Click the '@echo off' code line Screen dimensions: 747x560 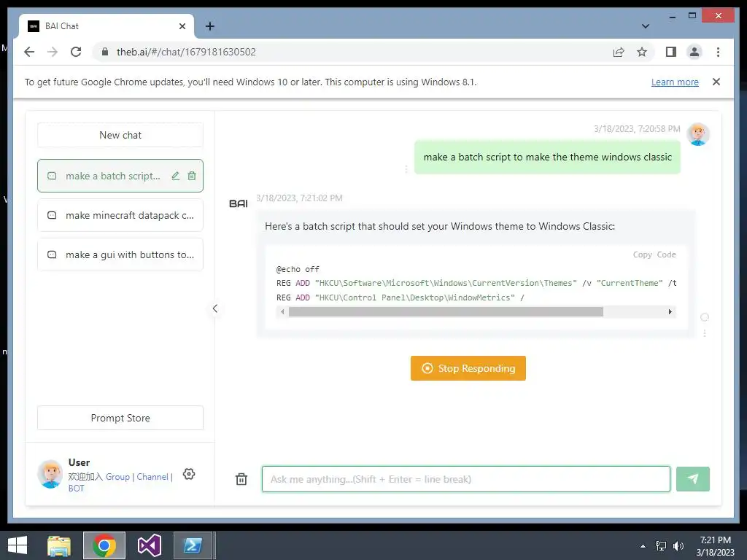tap(298, 269)
